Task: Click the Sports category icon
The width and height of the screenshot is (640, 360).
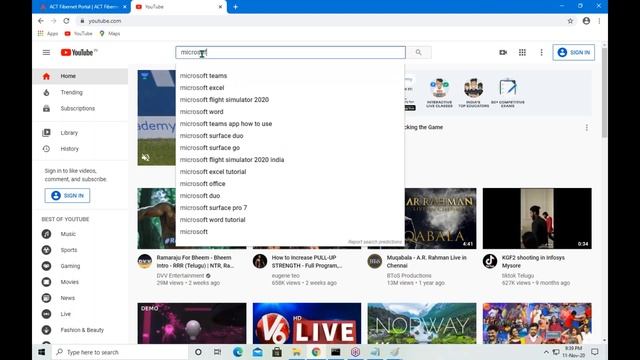Action: [x=46, y=250]
